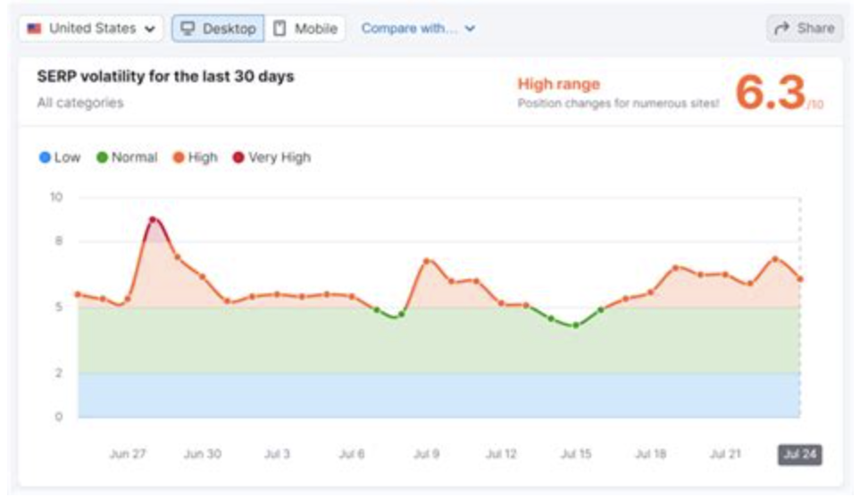Open the United States country dropdown
The image size is (868, 497).
pos(91,29)
